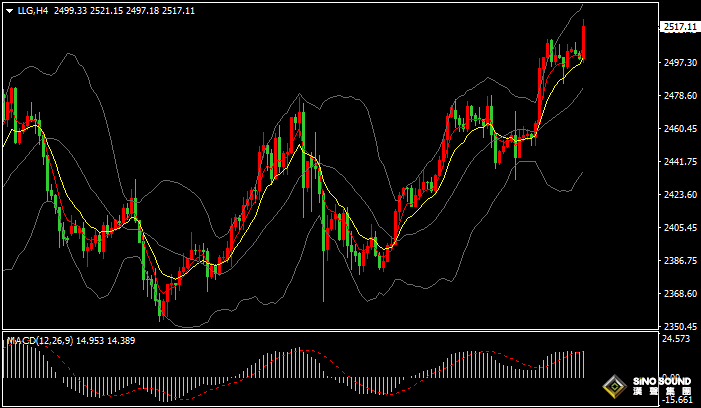The width and height of the screenshot is (701, 408).
Task: Click the 2441.75 price axis label
Action: pos(679,162)
